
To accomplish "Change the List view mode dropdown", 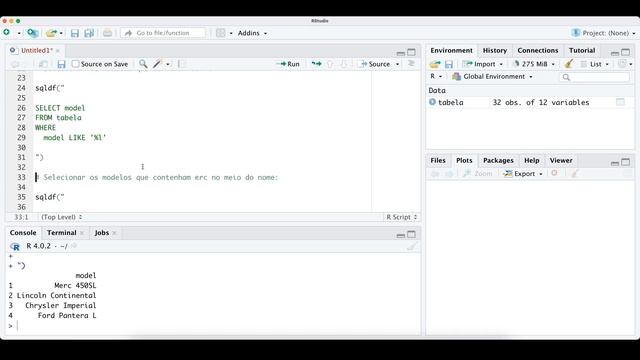I will pyautogui.click(x=595, y=64).
